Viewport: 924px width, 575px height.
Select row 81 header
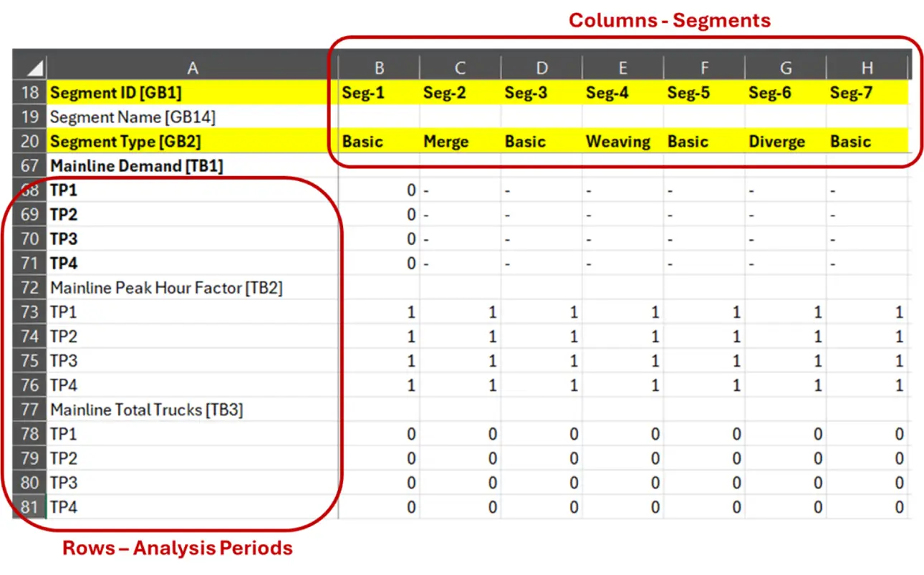(x=30, y=507)
